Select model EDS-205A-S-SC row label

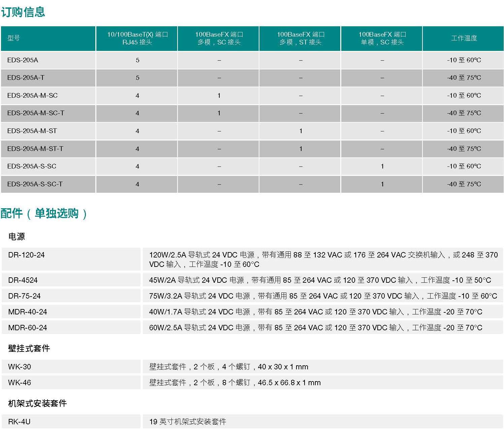32,166
